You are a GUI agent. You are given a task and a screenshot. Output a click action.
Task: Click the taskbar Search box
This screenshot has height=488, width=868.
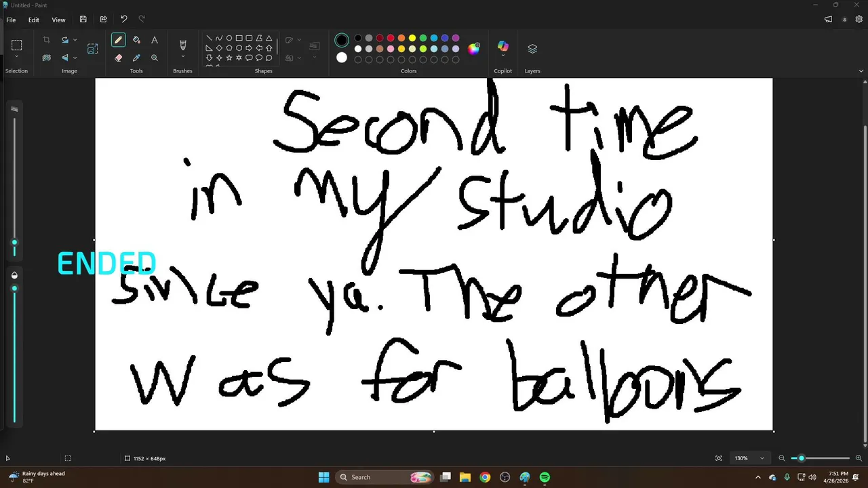tap(384, 477)
